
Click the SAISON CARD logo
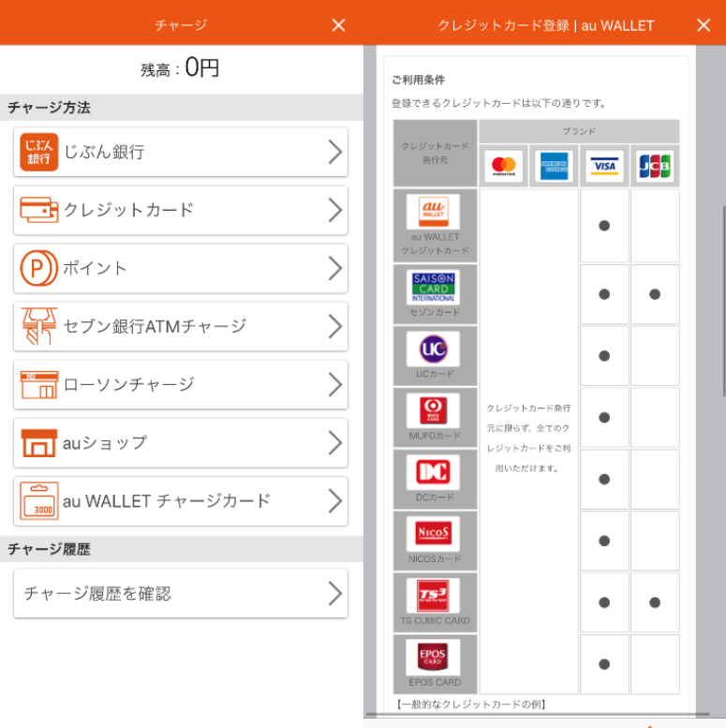point(433,287)
